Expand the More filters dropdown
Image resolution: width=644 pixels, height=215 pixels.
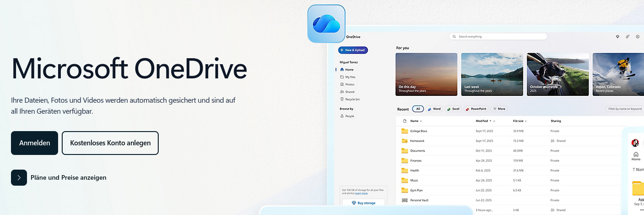499,109
